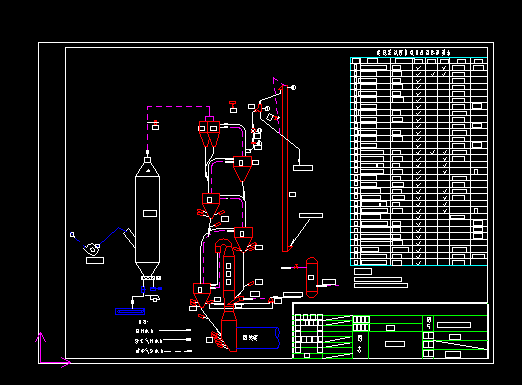Select the lowest red cyclone in the preheater string
Screen dimensions: 522x385
[202, 295]
